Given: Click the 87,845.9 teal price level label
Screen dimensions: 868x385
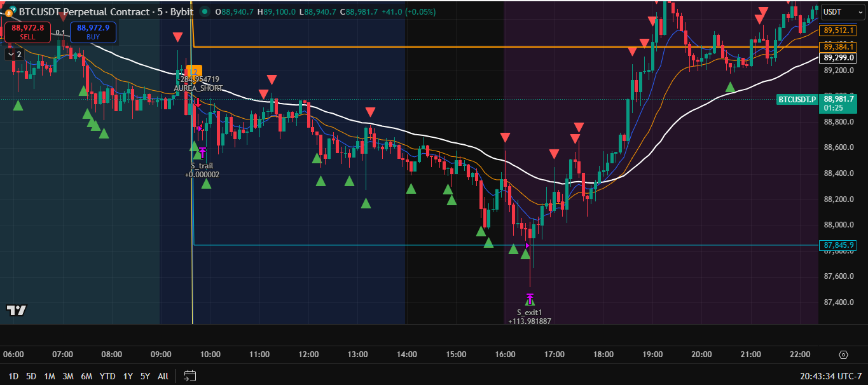Looking at the screenshot, I should click(839, 245).
